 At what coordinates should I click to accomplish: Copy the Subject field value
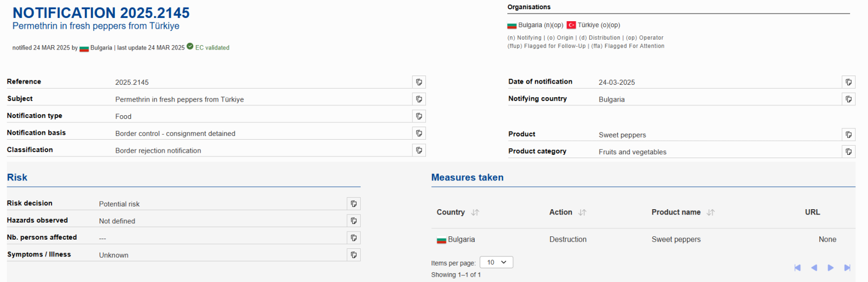(419, 99)
